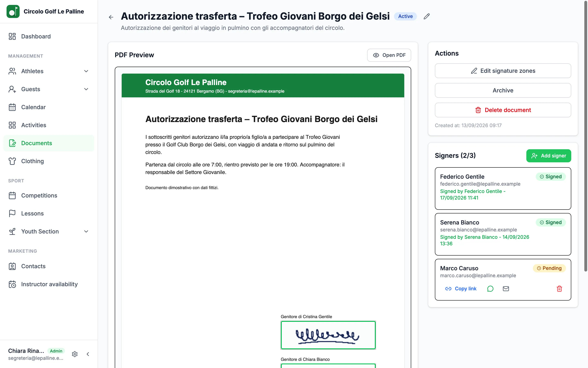Click serena.bianco@lepalline.example email text

pos(478,230)
